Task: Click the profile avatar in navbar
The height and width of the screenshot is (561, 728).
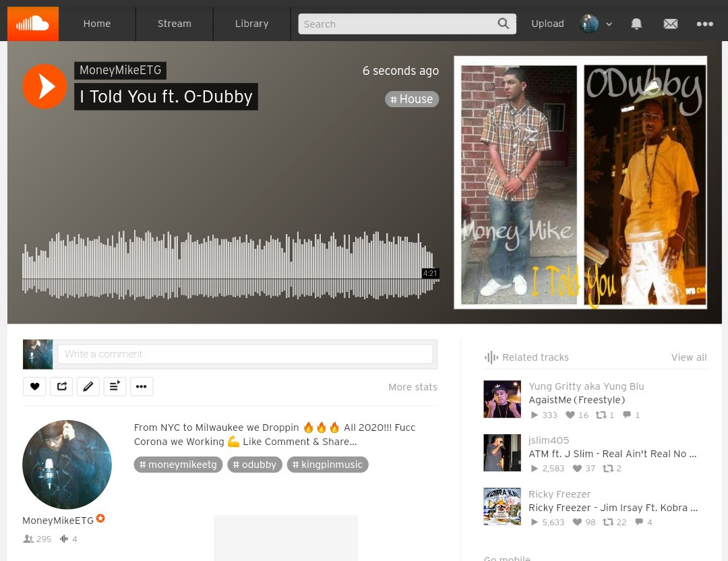Action: tap(589, 24)
